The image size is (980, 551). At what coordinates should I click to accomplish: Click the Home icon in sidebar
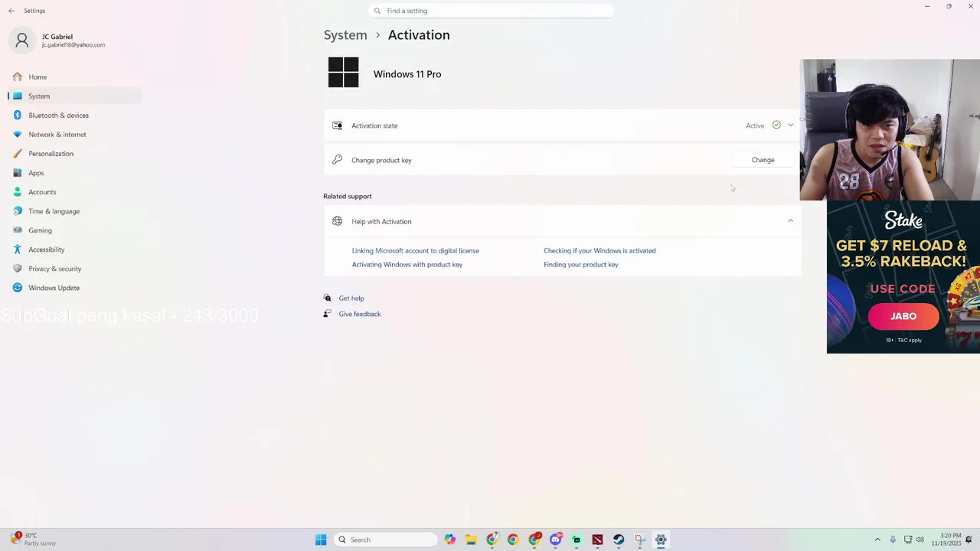click(x=18, y=77)
